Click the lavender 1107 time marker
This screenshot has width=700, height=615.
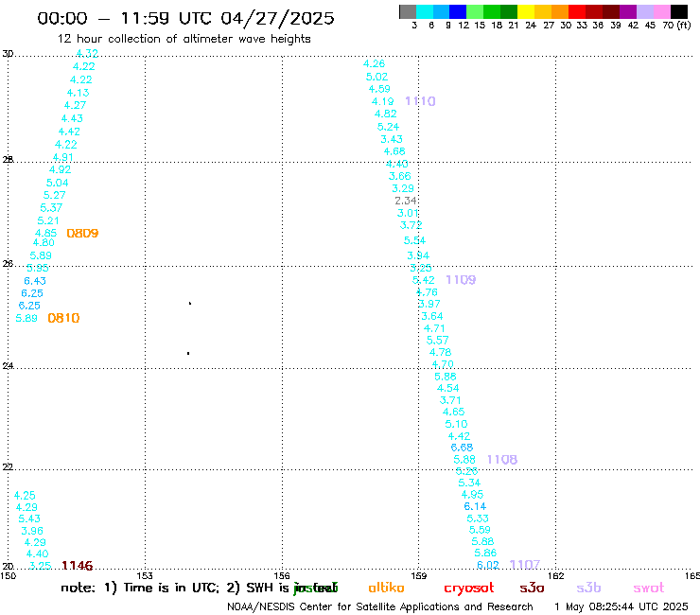525,565
